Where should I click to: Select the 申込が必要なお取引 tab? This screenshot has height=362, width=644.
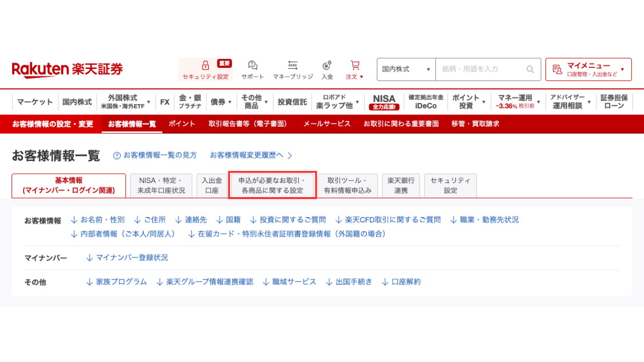click(x=272, y=186)
